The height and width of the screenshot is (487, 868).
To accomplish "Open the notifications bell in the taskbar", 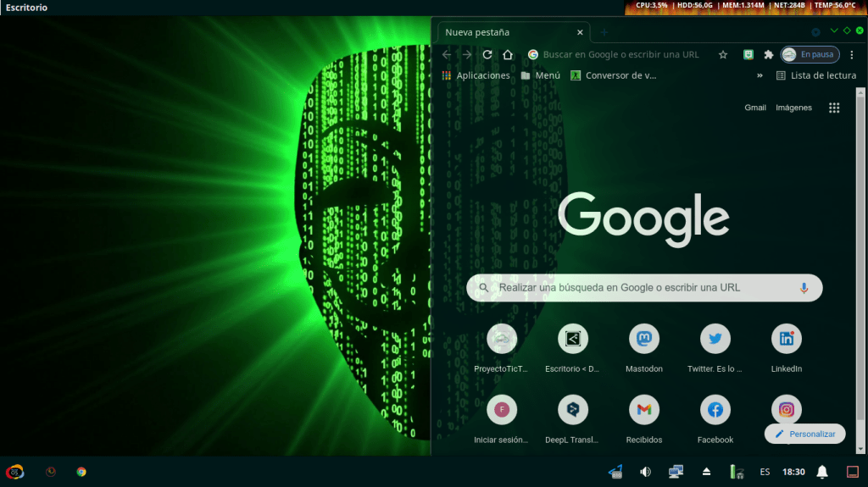I will coord(822,472).
